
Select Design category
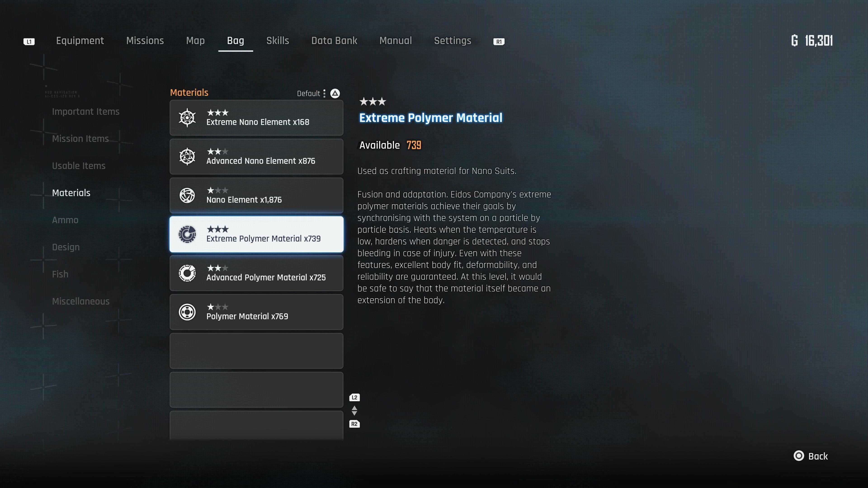66,247
